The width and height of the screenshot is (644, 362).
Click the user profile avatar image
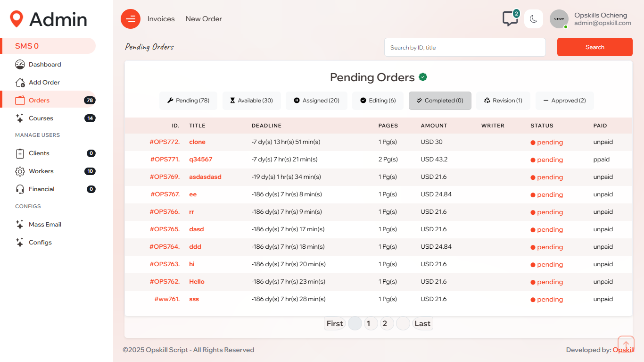[x=559, y=19]
